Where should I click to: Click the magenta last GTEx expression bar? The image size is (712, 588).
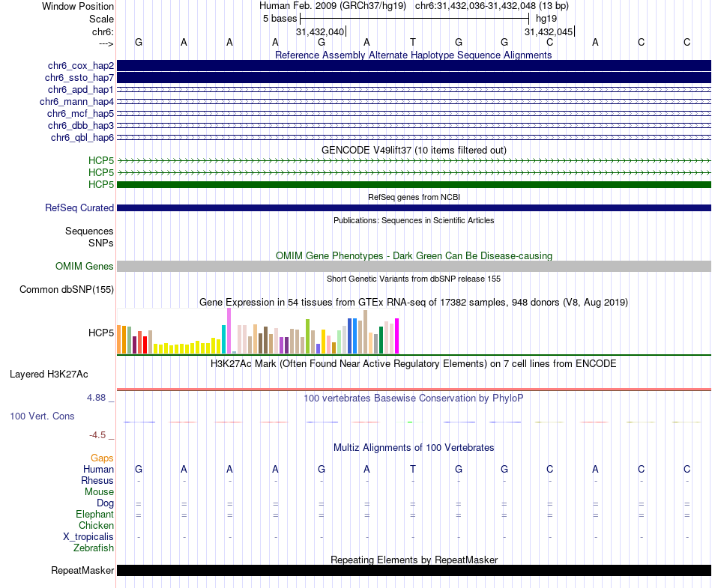coord(397,336)
